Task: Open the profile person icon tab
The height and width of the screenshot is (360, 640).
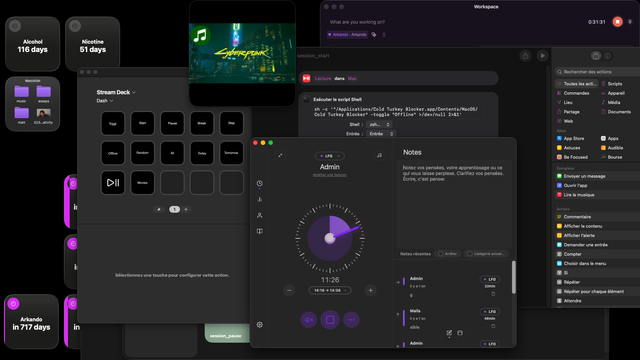Action: tap(260, 215)
